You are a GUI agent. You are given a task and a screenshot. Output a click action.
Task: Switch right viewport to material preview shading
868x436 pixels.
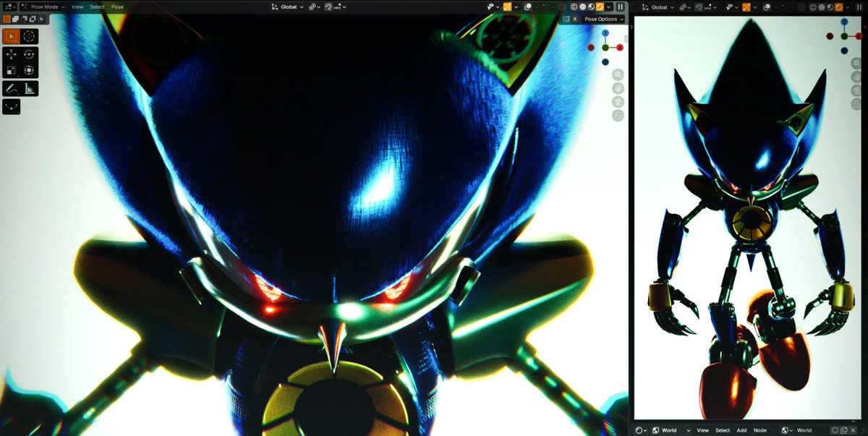[830, 7]
